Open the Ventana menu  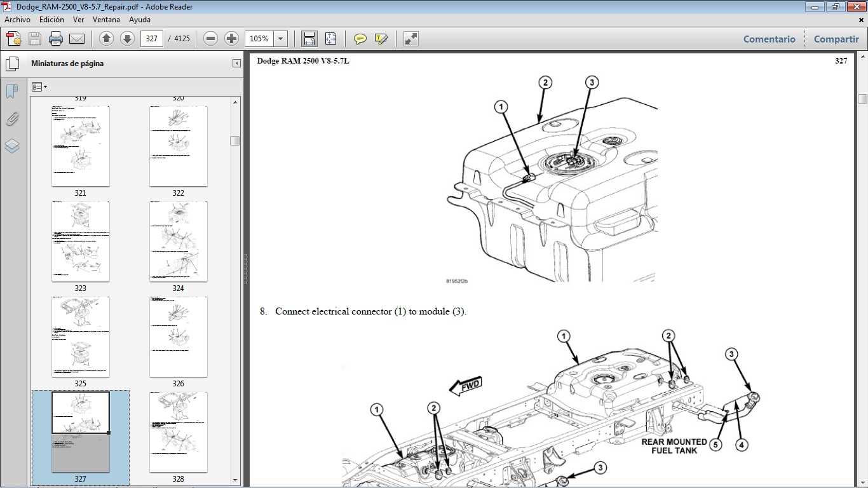pyautogui.click(x=106, y=20)
